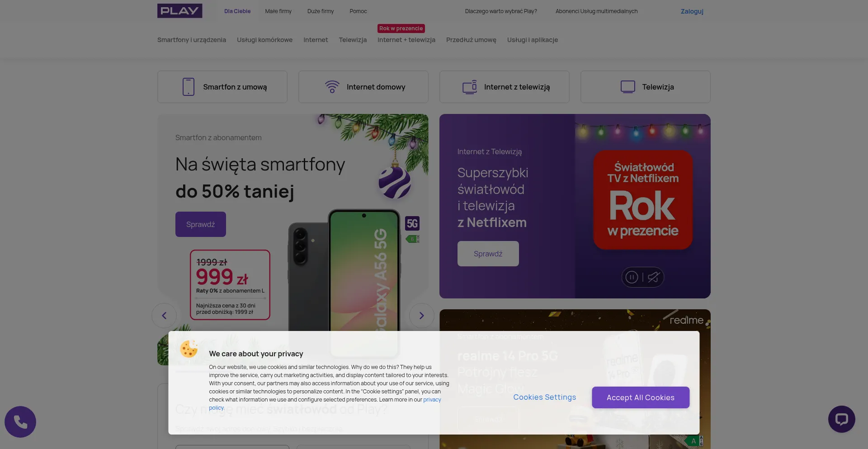Image resolution: width=868 pixels, height=449 pixels.
Task: Open Smartfon z umową shortcut tile
Action: (x=222, y=87)
